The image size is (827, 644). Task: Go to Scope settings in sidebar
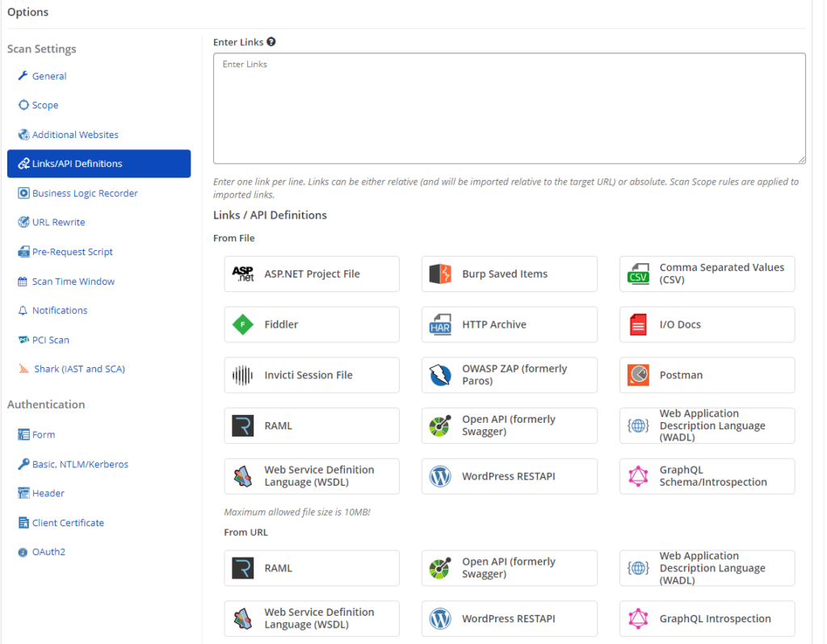[x=45, y=105]
